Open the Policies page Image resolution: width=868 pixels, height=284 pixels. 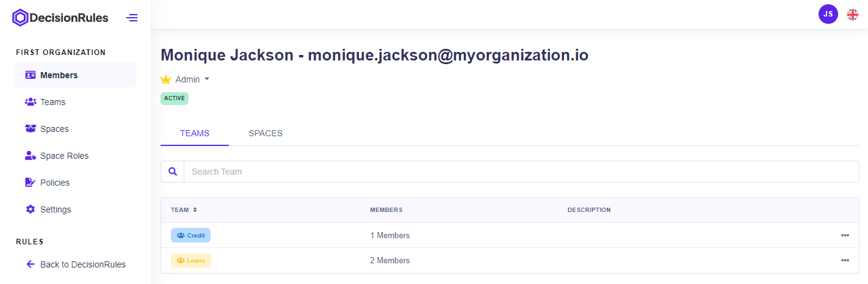55,183
